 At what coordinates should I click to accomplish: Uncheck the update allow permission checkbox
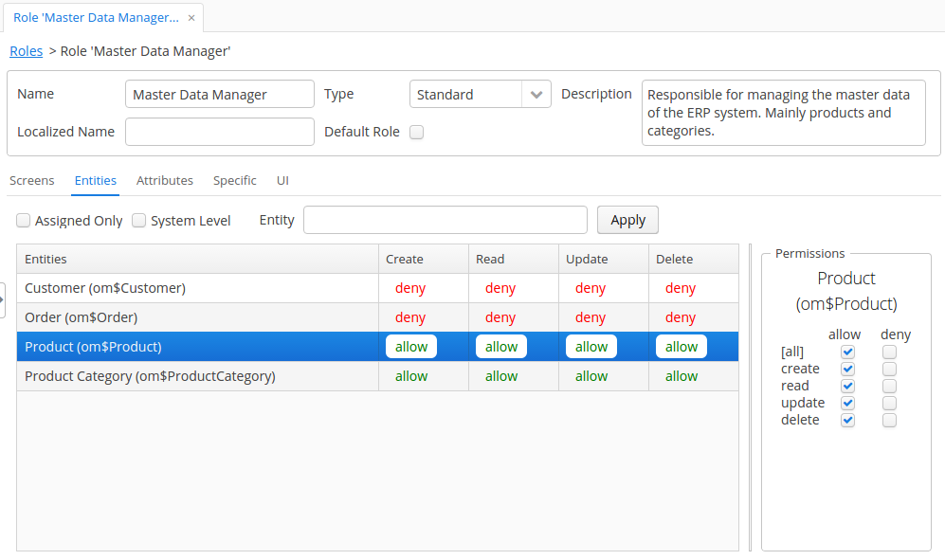tap(848, 403)
